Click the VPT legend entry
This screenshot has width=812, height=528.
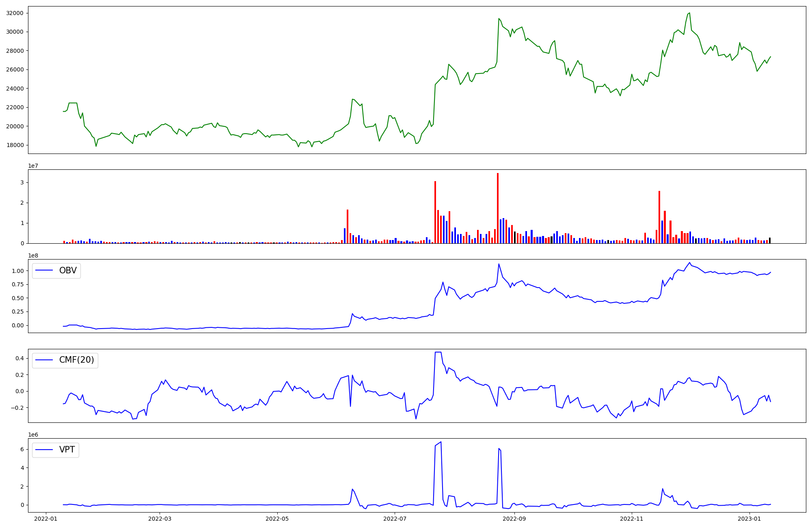click(67, 450)
